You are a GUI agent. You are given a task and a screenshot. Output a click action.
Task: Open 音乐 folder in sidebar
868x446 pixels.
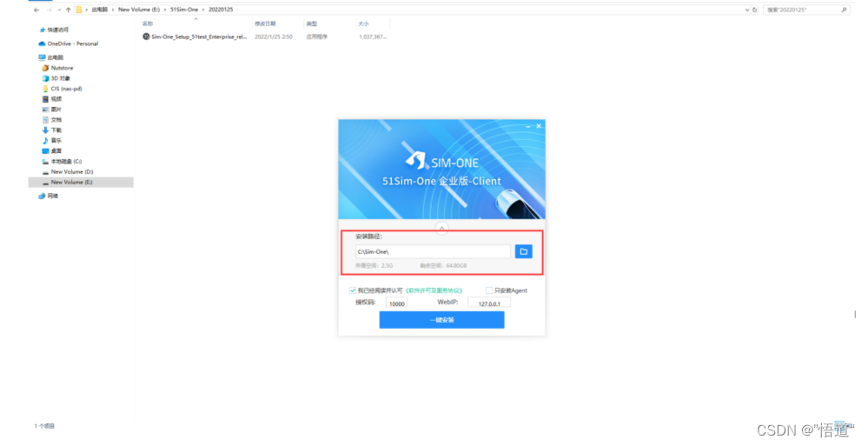point(56,141)
